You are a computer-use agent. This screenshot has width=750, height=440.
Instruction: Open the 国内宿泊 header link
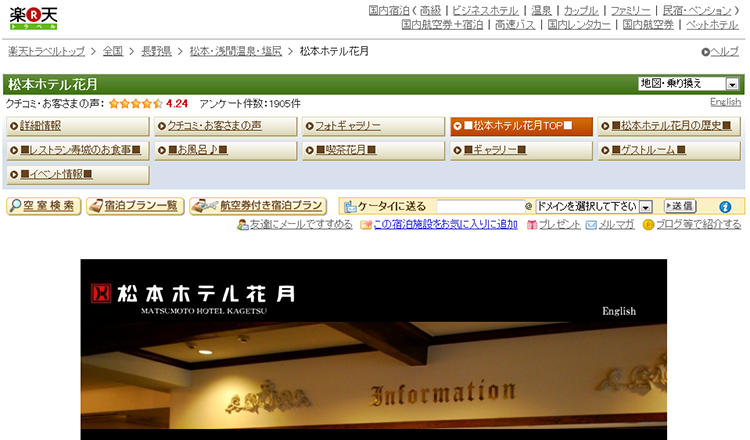tap(389, 11)
